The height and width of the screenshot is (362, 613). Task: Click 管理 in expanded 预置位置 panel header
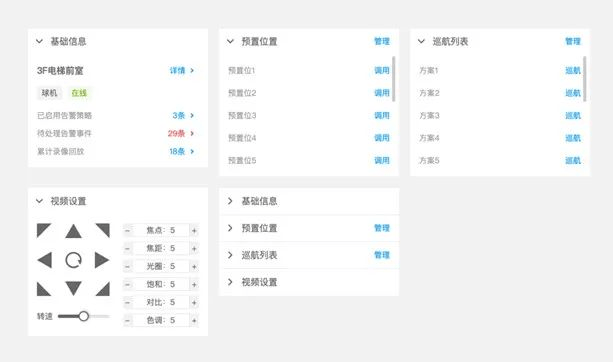[382, 41]
